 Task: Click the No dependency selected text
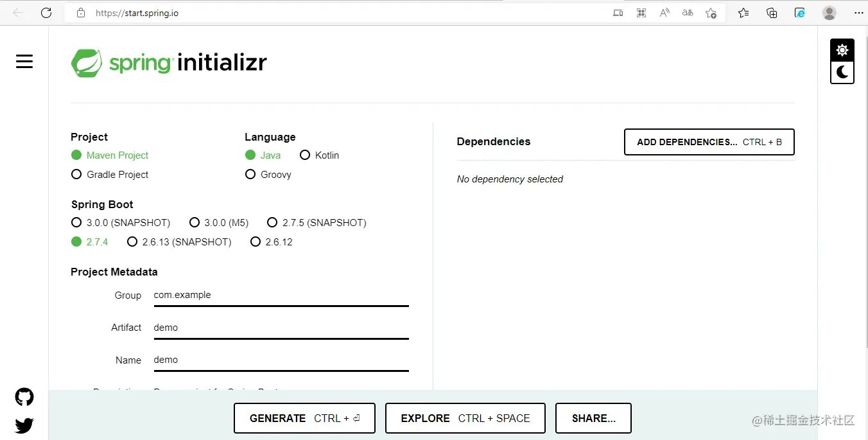pos(510,179)
